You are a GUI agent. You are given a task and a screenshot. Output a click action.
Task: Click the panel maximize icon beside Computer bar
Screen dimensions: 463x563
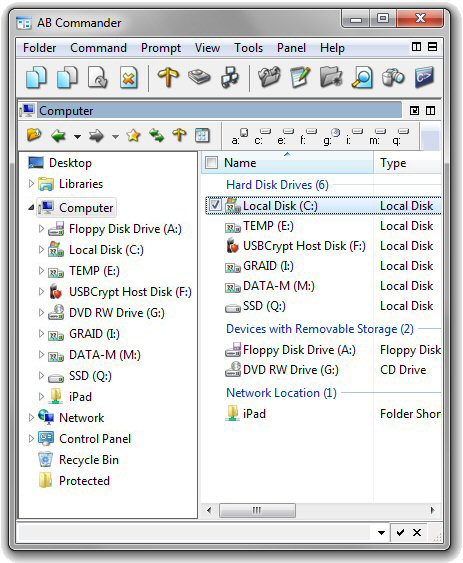point(414,111)
